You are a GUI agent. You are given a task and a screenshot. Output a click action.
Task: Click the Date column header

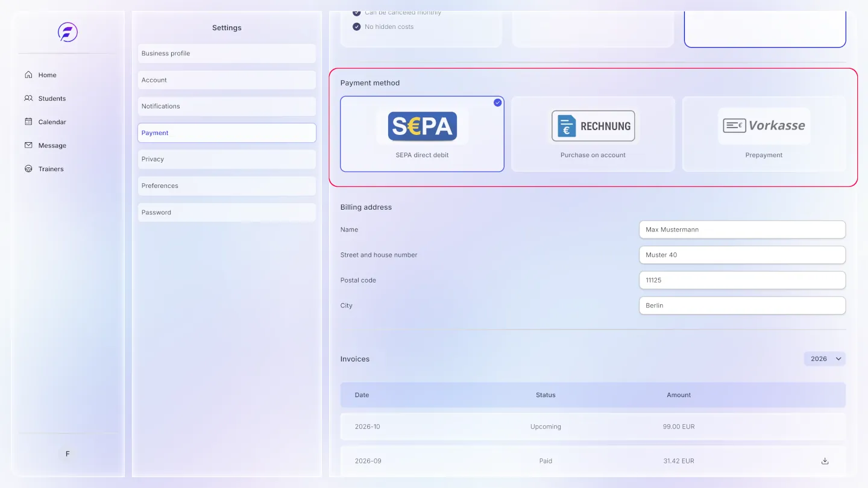point(362,395)
